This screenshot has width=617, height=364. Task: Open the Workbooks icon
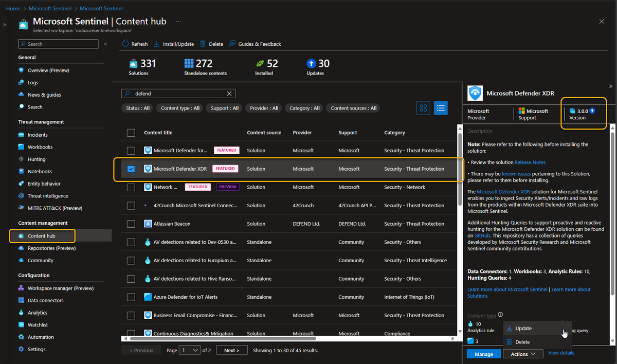(21, 147)
